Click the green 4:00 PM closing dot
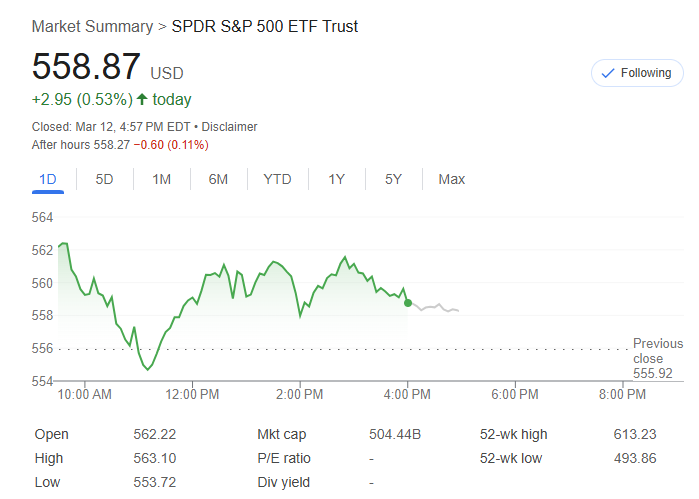The image size is (699, 499). click(x=408, y=302)
